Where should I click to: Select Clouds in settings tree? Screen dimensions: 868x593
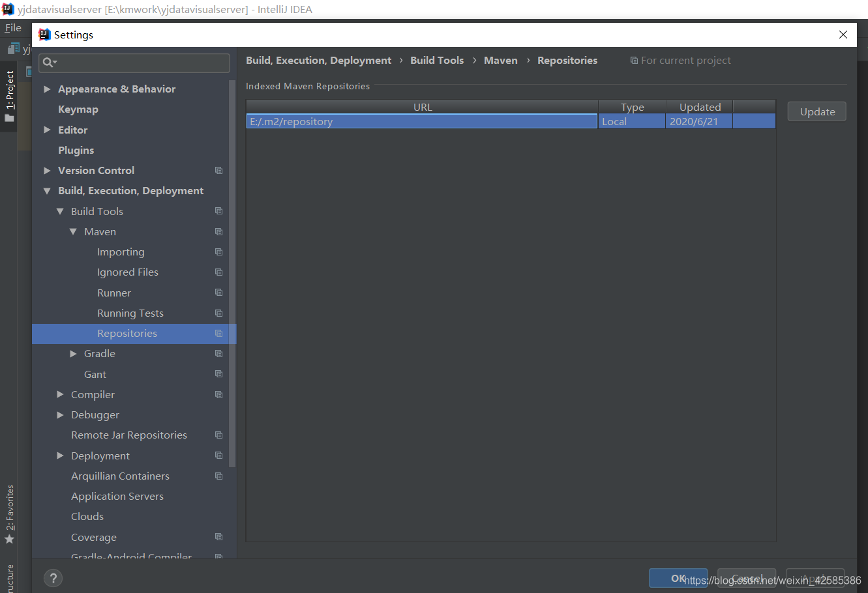87,516
